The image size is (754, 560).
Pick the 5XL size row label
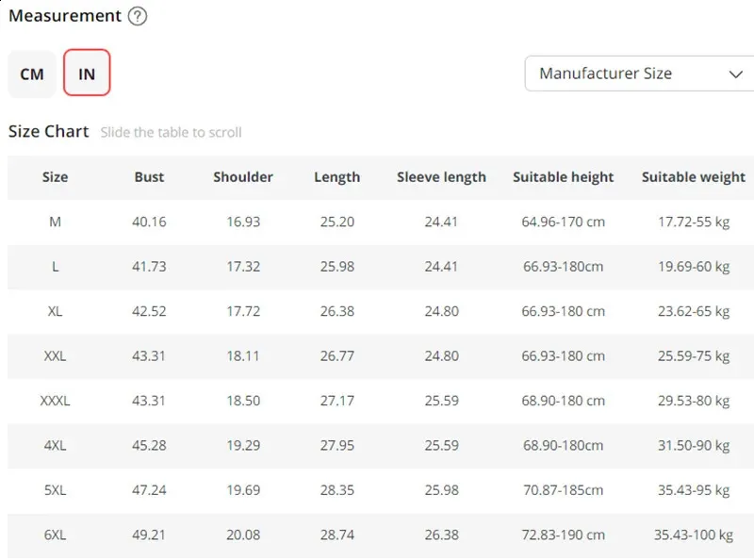(x=56, y=490)
